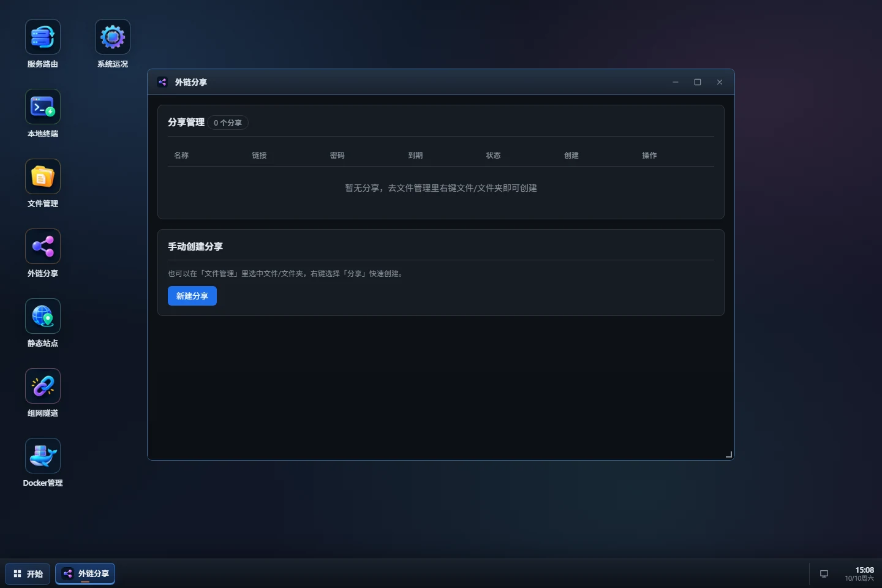The width and height of the screenshot is (882, 588).
Task: Click the show desktop icon in system tray
Action: click(824, 574)
